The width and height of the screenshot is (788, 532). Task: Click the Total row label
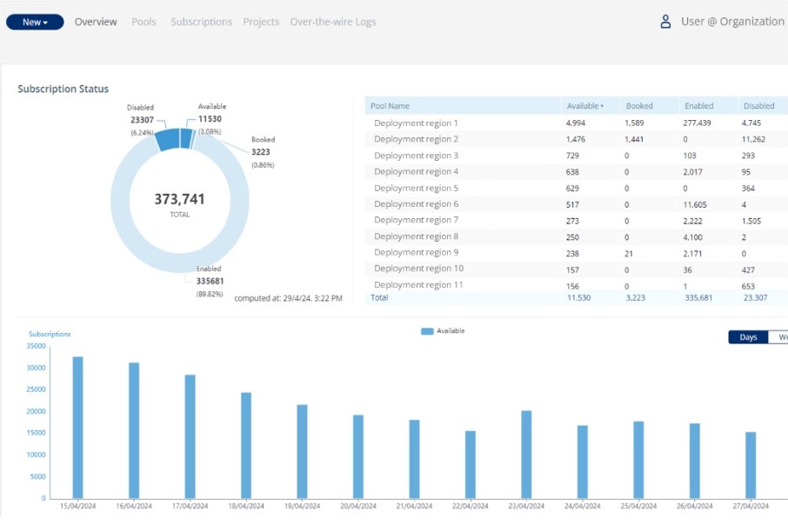coord(379,298)
